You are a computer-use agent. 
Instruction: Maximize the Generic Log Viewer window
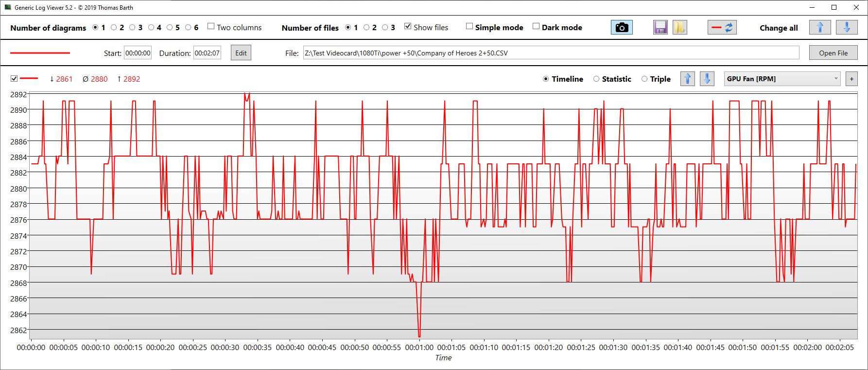(x=834, y=7)
